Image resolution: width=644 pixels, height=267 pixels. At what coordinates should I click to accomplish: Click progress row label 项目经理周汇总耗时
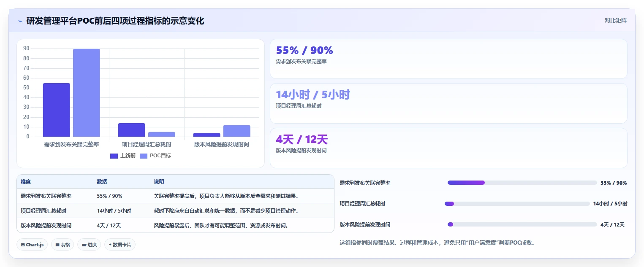pyautogui.click(x=362, y=204)
